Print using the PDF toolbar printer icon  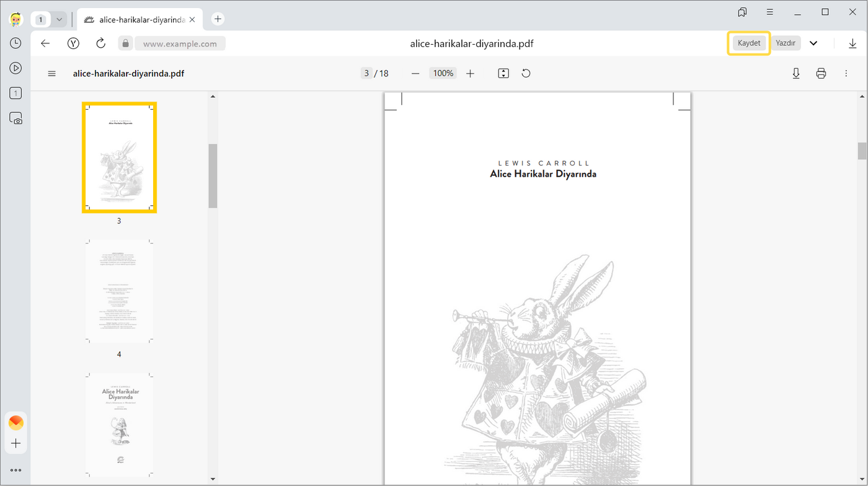821,73
